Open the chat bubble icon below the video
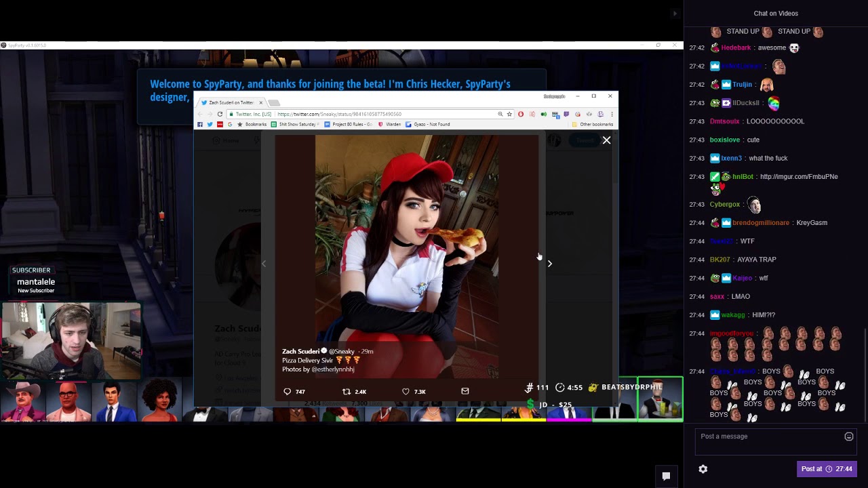The width and height of the screenshot is (868, 488). [666, 476]
